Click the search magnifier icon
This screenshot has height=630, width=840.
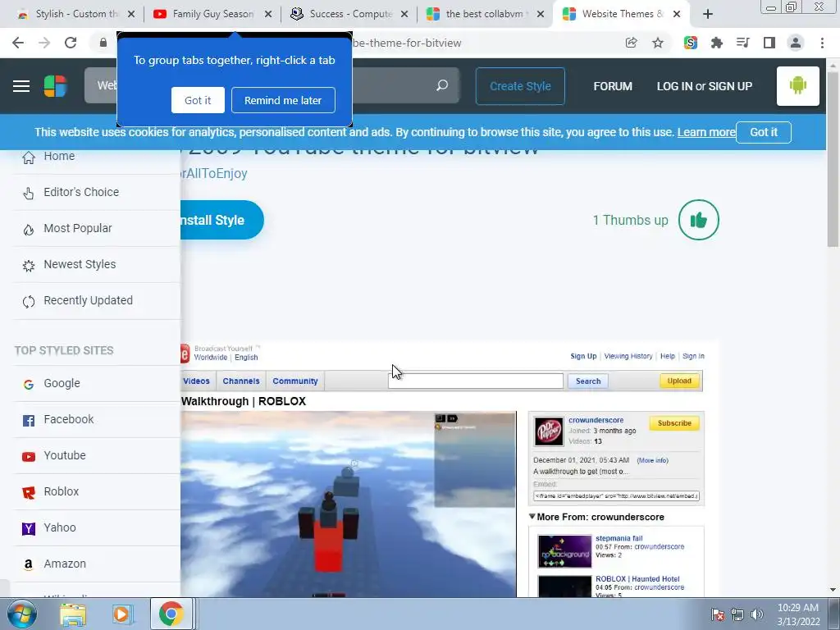pos(442,85)
